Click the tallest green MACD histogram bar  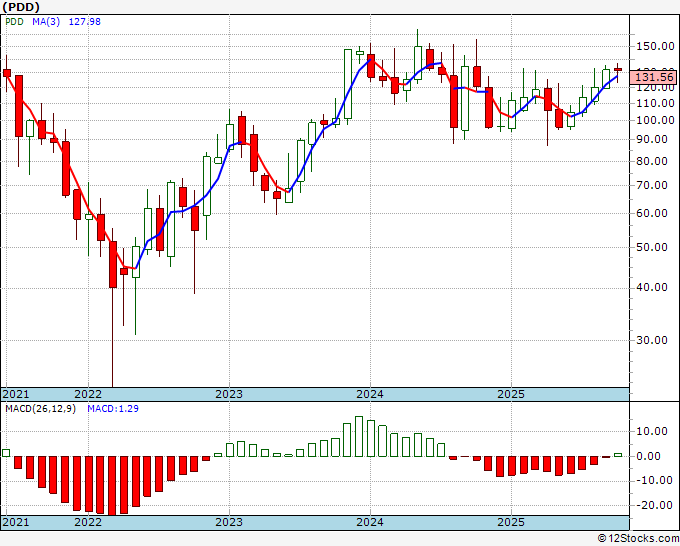tap(359, 436)
